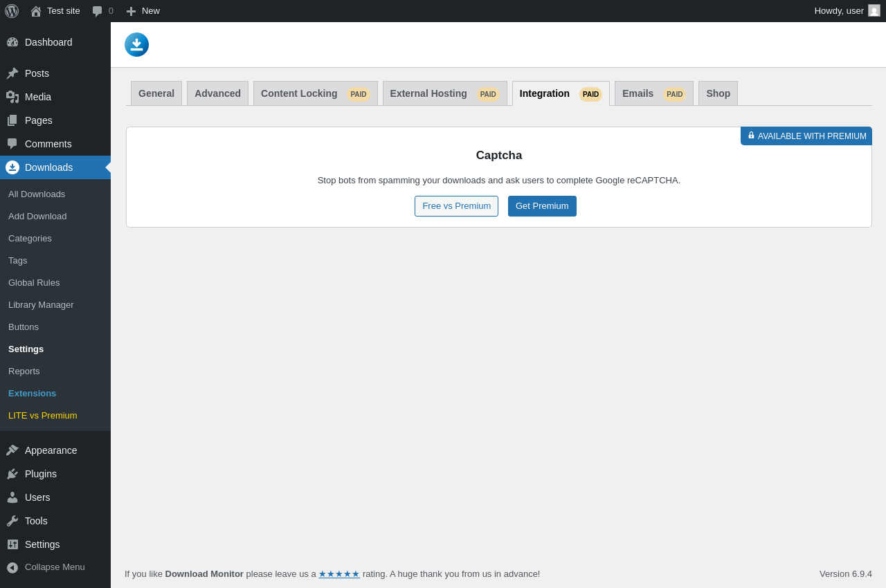The width and height of the screenshot is (886, 588).
Task: Go to the Library Manager submenu
Action: click(41, 305)
